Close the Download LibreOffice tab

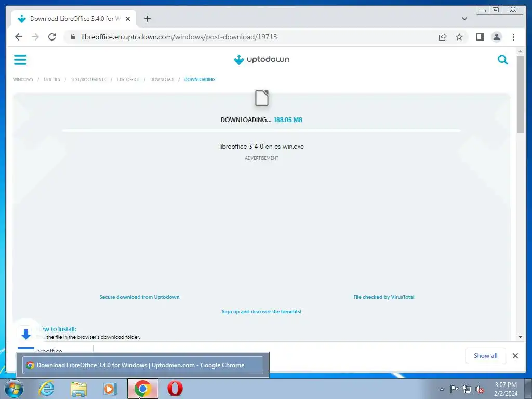click(x=128, y=19)
